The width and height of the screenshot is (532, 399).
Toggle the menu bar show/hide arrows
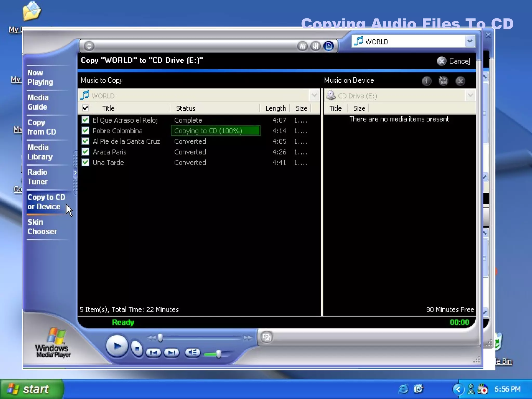pyautogui.click(x=89, y=46)
